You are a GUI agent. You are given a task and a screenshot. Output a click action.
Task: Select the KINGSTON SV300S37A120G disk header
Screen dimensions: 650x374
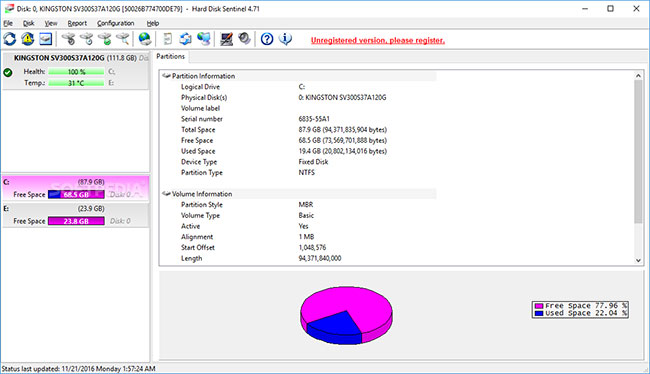pyautogui.click(x=75, y=58)
